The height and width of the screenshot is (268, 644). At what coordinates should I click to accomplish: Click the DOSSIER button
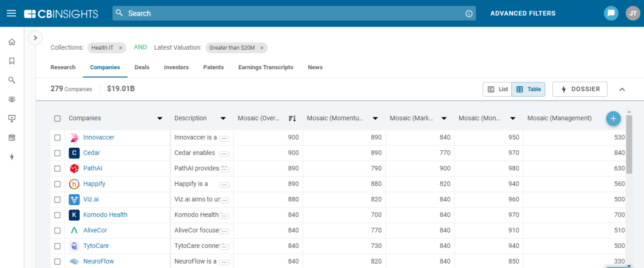pyautogui.click(x=580, y=89)
